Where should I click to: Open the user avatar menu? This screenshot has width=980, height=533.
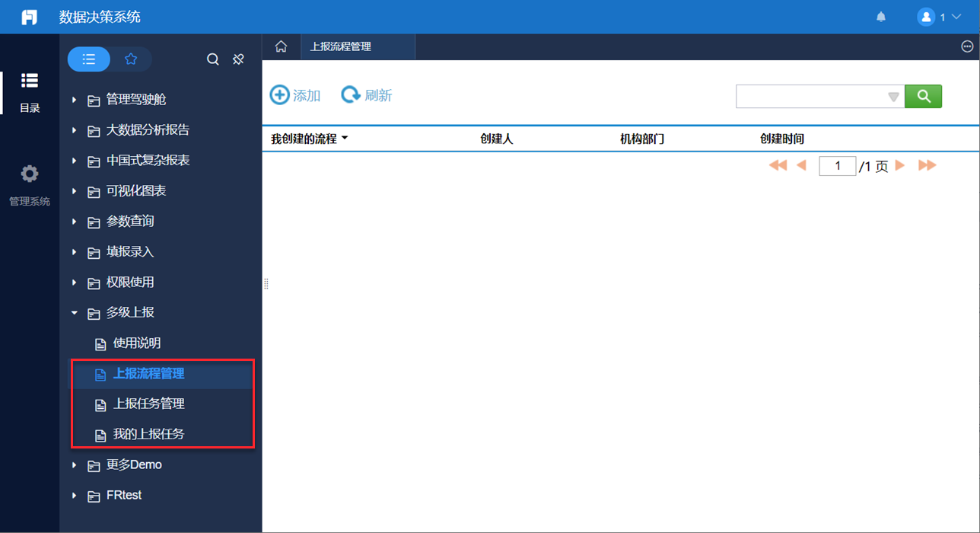click(926, 17)
